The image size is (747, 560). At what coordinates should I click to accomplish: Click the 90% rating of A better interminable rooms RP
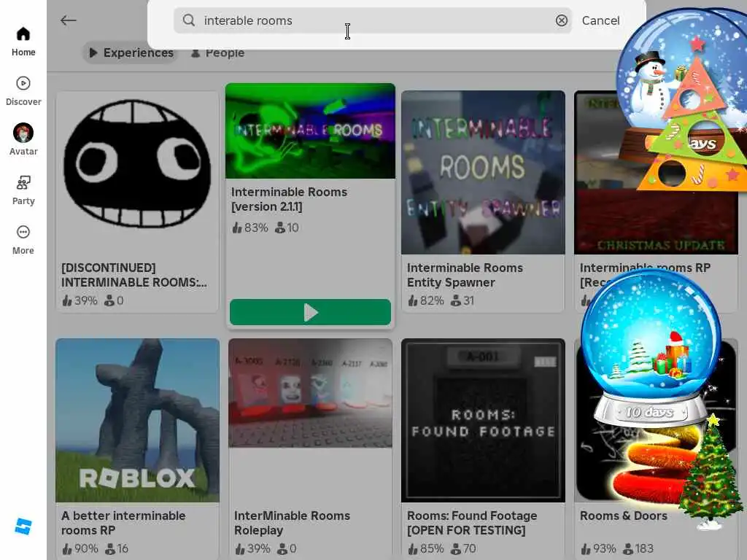coord(80,548)
